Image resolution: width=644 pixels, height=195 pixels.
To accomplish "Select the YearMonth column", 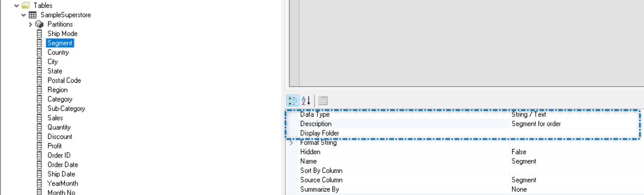I will coord(63,183).
